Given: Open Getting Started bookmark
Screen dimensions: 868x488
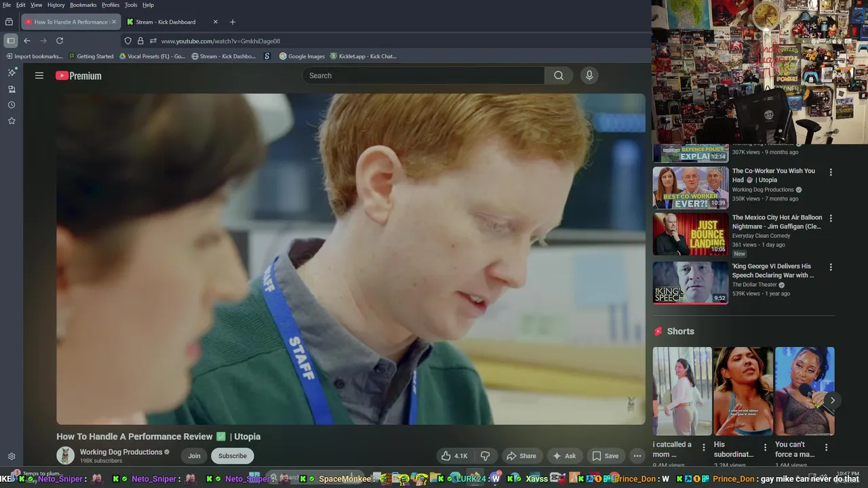Looking at the screenshot, I should 91,56.
